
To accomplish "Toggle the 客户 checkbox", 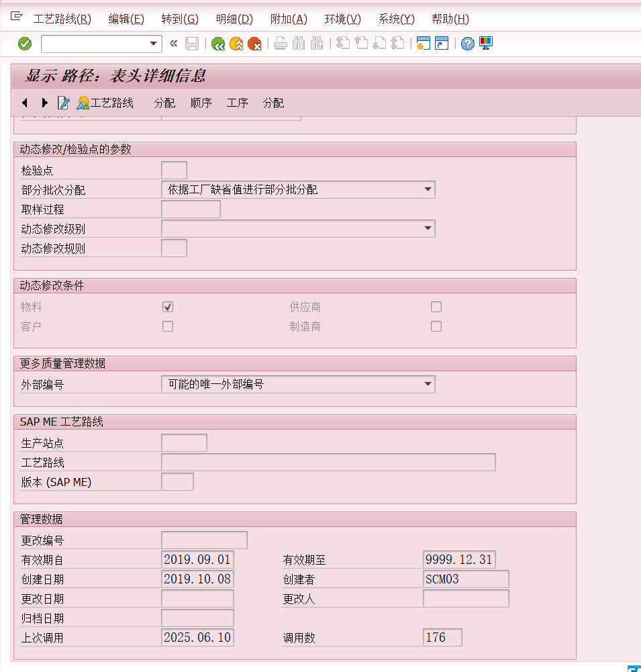I will pos(168,326).
